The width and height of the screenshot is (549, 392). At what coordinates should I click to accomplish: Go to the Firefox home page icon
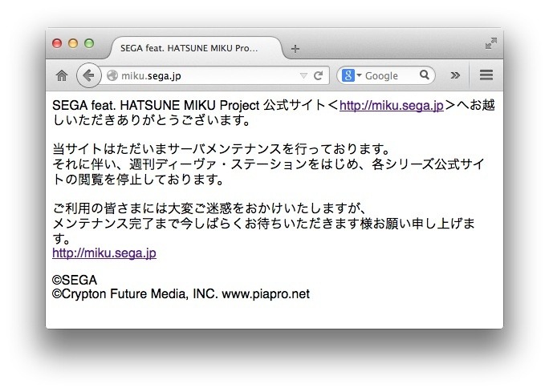pyautogui.click(x=62, y=75)
